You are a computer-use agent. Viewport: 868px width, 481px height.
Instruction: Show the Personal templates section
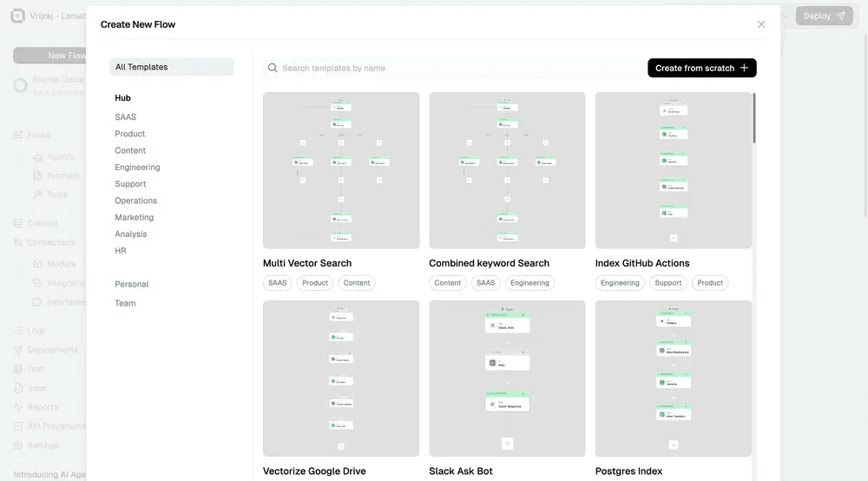click(x=132, y=284)
